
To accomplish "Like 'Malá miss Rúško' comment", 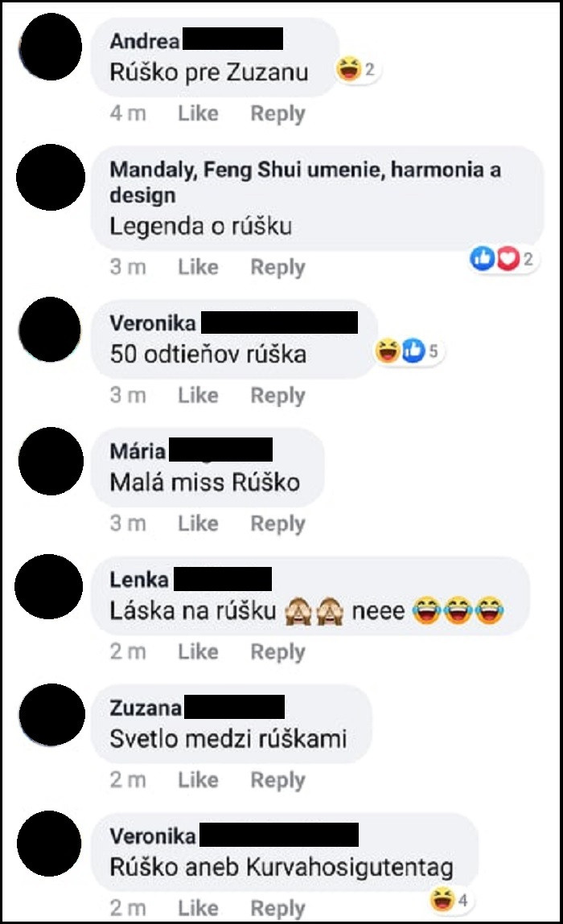I will click(x=198, y=524).
